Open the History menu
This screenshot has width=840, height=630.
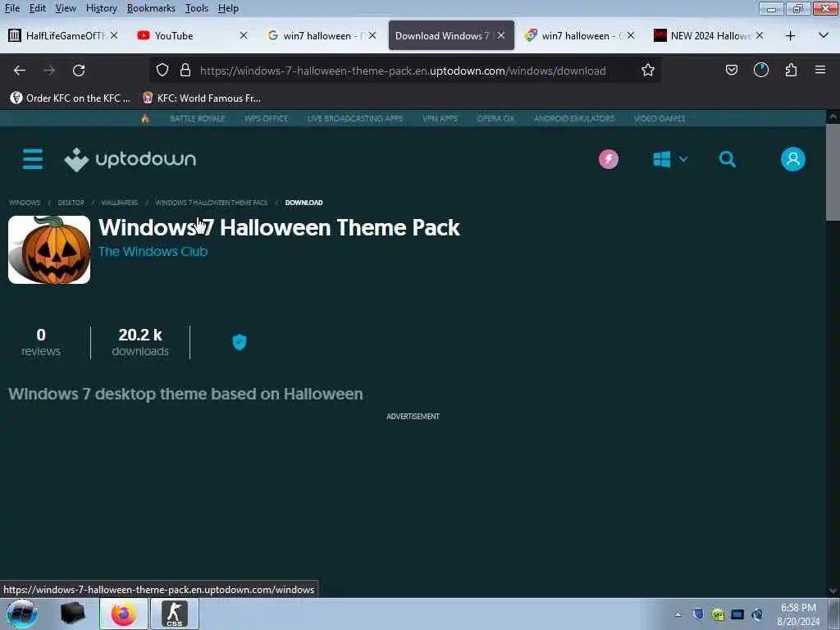[101, 8]
